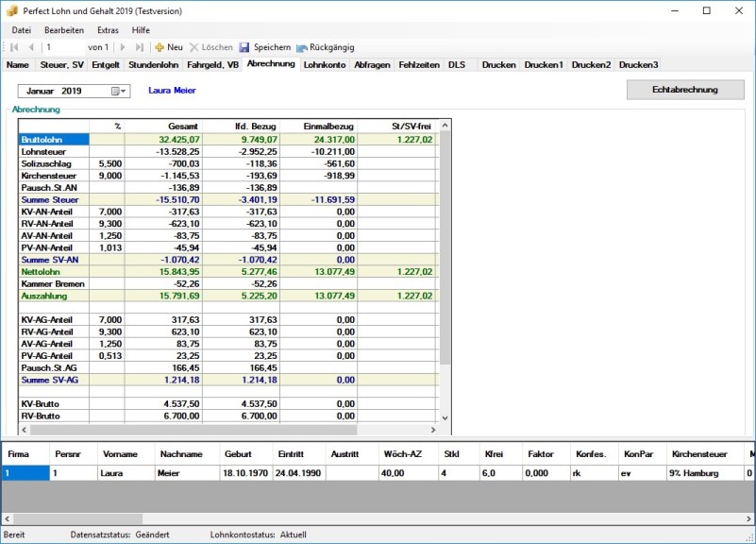Screen dimensions: 756x544
Task: Select the Bruttolohn row label
Action: point(54,140)
